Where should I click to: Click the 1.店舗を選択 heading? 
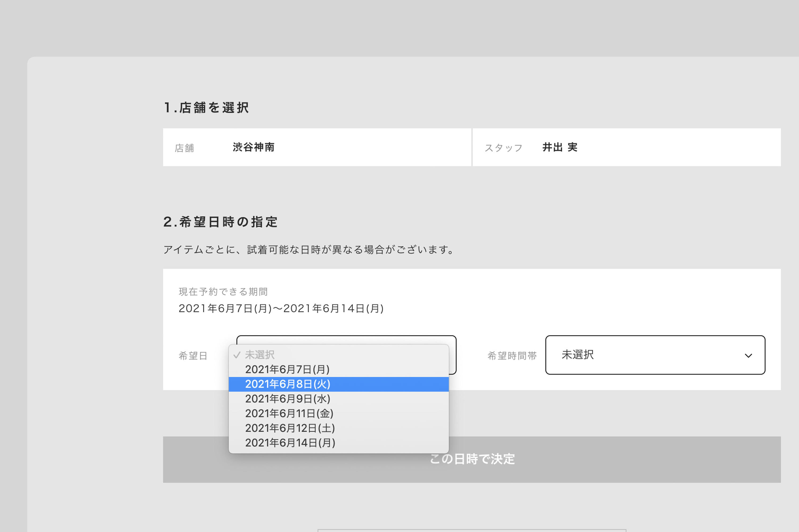coord(206,108)
